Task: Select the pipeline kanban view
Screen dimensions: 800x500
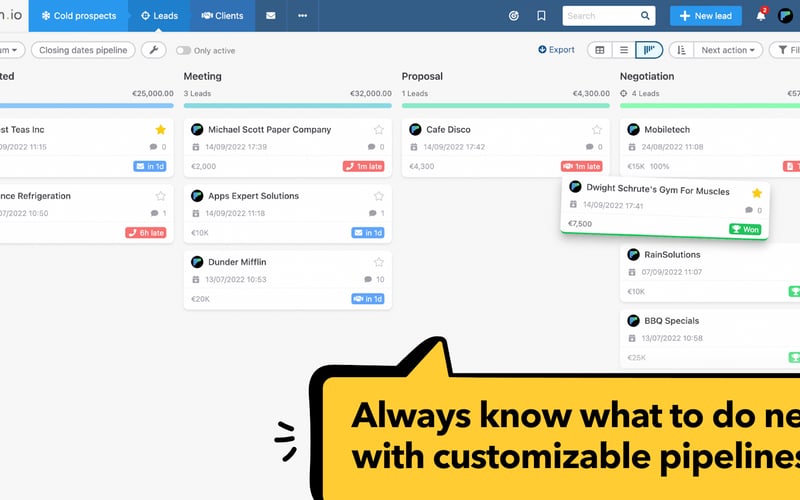Action: [648, 50]
